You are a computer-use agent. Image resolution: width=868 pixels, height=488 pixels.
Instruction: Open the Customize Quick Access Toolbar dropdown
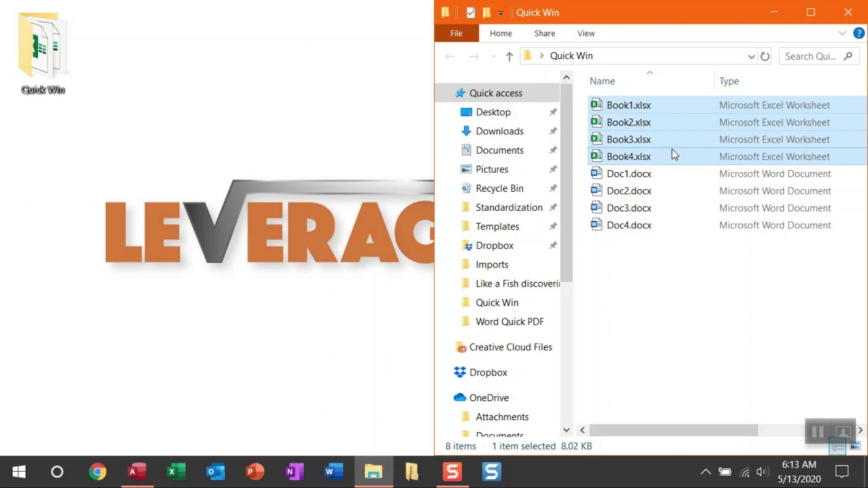(x=501, y=13)
